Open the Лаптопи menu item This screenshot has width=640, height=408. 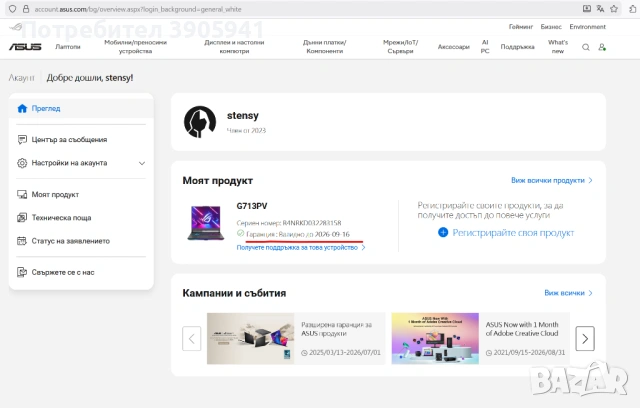pyautogui.click(x=68, y=47)
